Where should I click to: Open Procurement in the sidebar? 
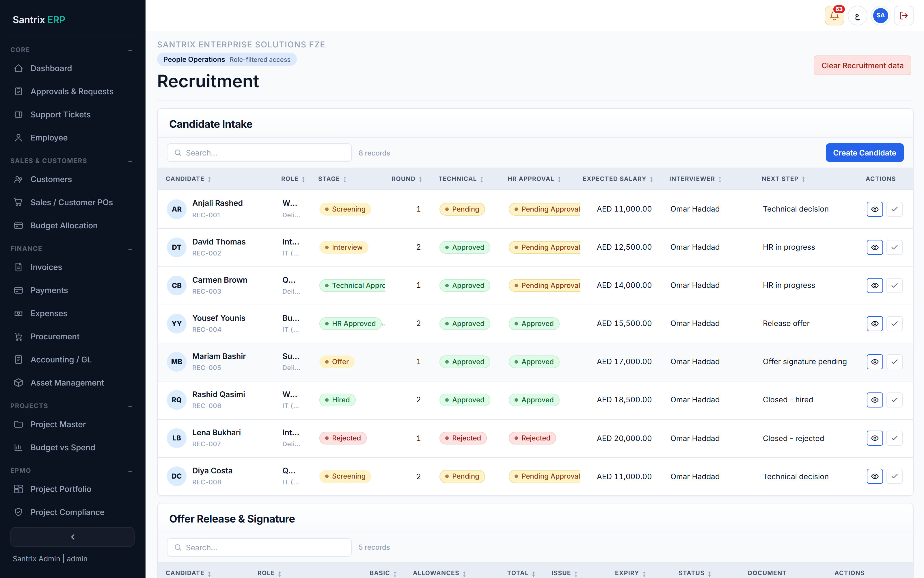pyautogui.click(x=72, y=336)
